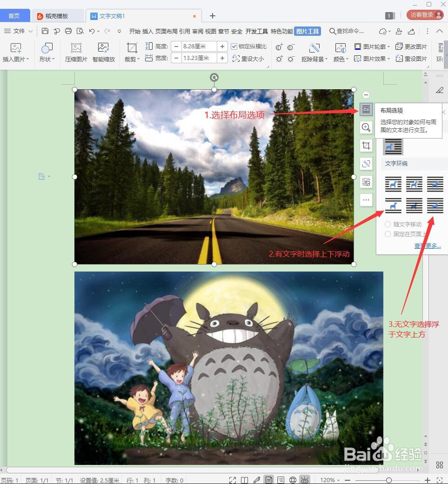The image size is (448, 484).
Task: Increase height with plus stepper
Action: pyautogui.click(x=222, y=46)
